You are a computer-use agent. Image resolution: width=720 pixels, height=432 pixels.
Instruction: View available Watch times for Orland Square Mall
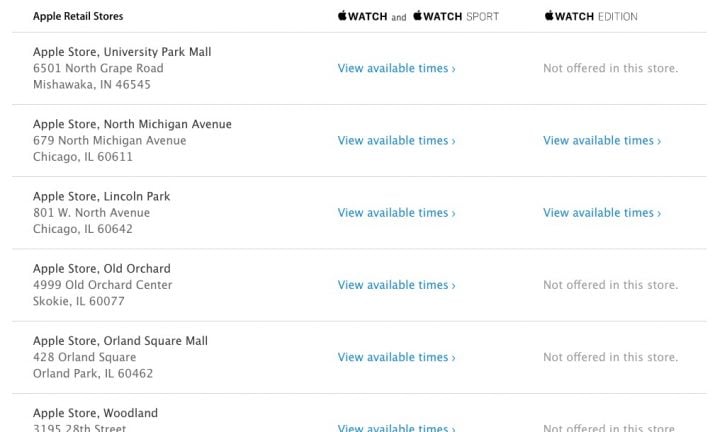coord(397,357)
